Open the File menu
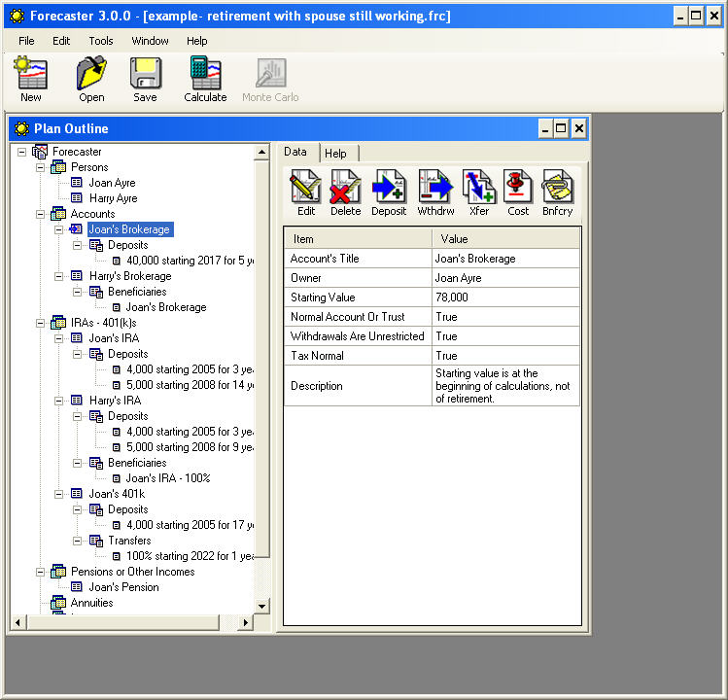This screenshot has height=700, width=728. click(26, 41)
